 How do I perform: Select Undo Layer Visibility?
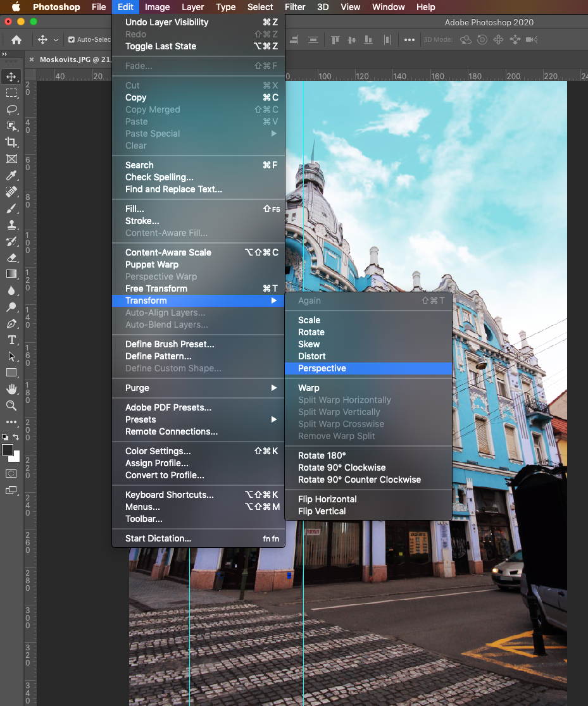pos(198,22)
